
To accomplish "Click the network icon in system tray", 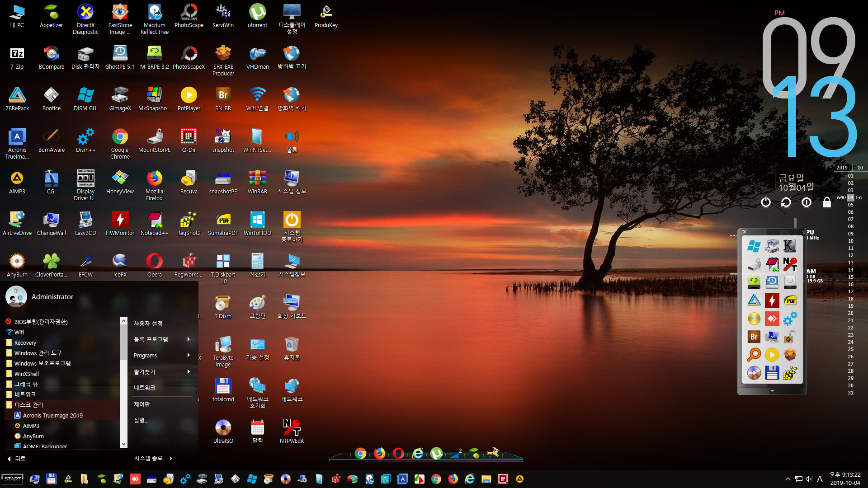I will pos(798,479).
